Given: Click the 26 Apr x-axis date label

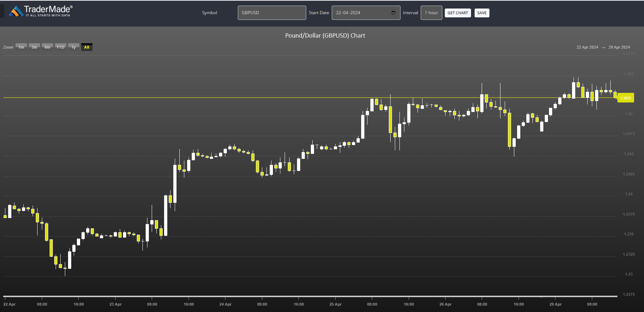Looking at the screenshot, I should point(446,304).
